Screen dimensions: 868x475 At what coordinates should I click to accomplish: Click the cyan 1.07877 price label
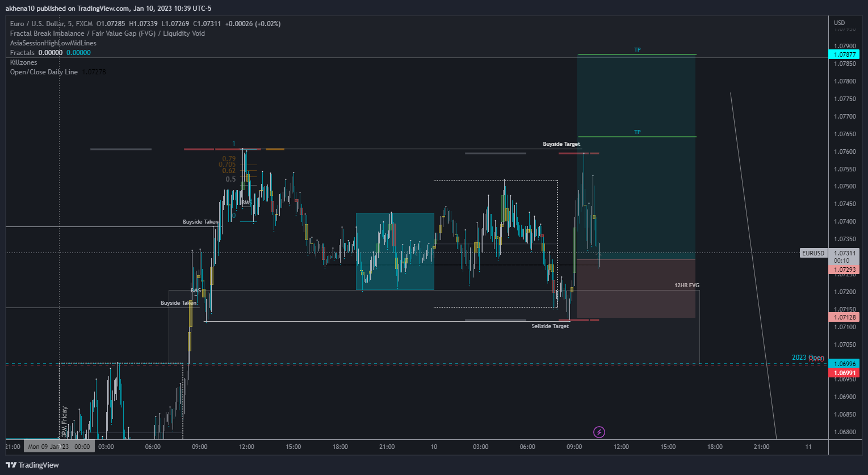click(844, 55)
